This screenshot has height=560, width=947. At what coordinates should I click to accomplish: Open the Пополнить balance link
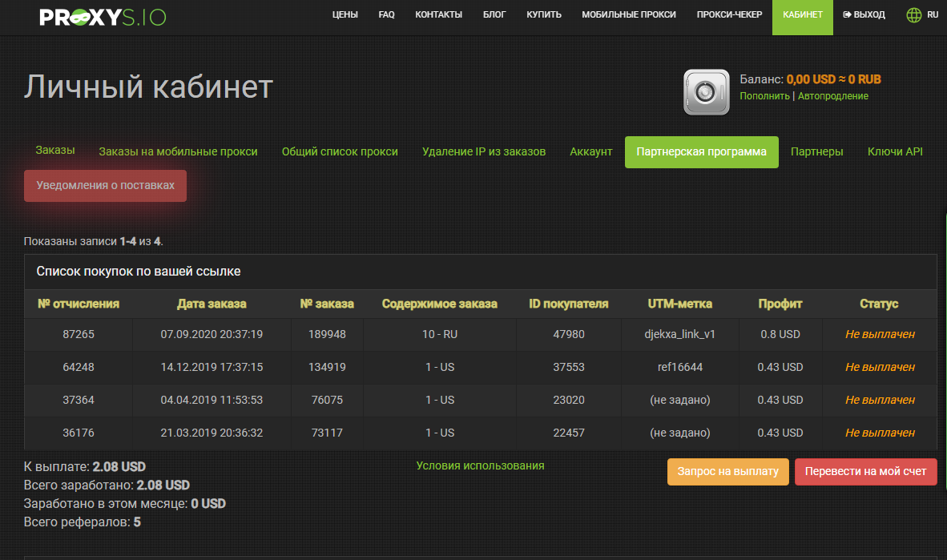764,96
